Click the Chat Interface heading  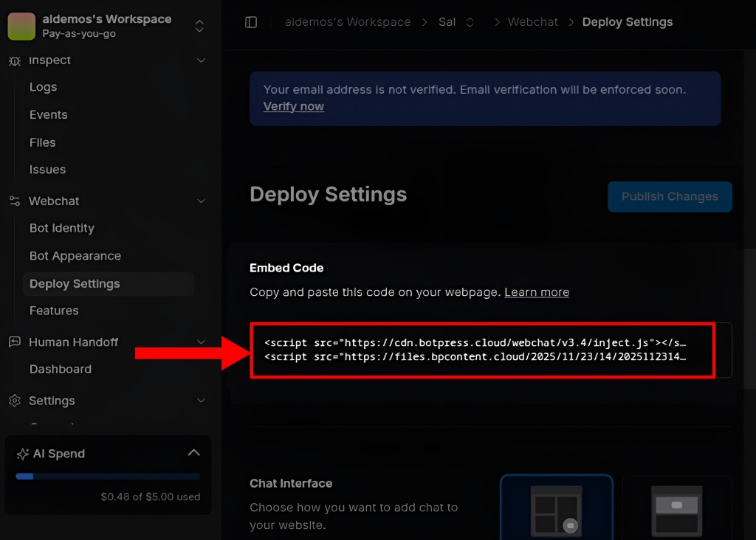click(291, 483)
